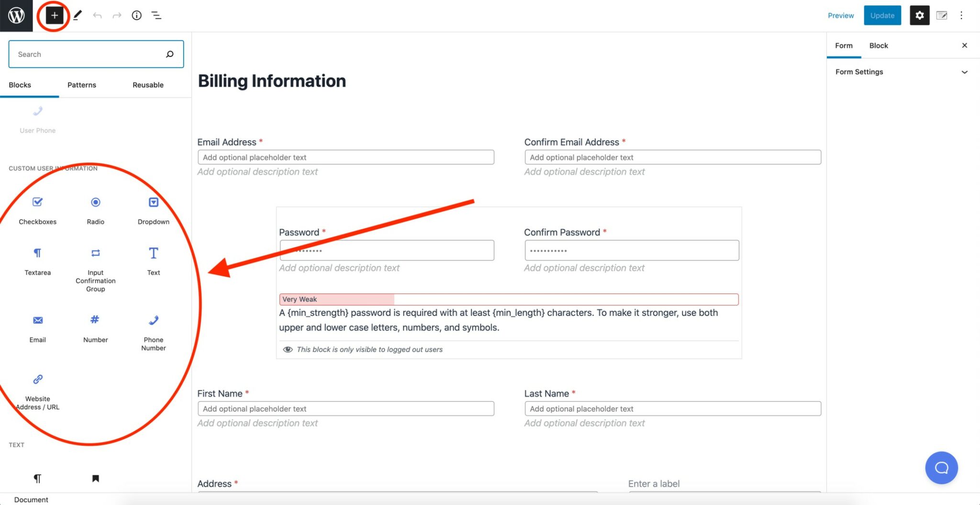Click the Undo arrow
Image resolution: width=980 pixels, height=505 pixels.
pyautogui.click(x=98, y=15)
